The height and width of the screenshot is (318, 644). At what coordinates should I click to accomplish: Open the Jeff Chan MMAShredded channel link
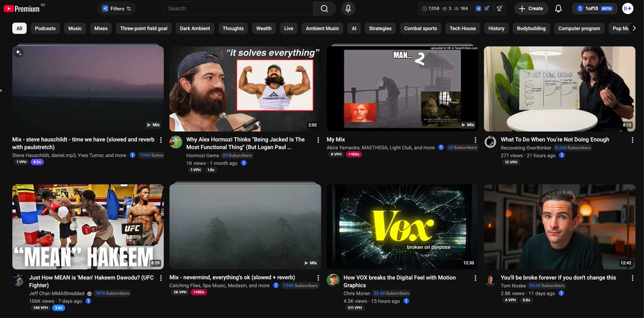[x=57, y=293]
